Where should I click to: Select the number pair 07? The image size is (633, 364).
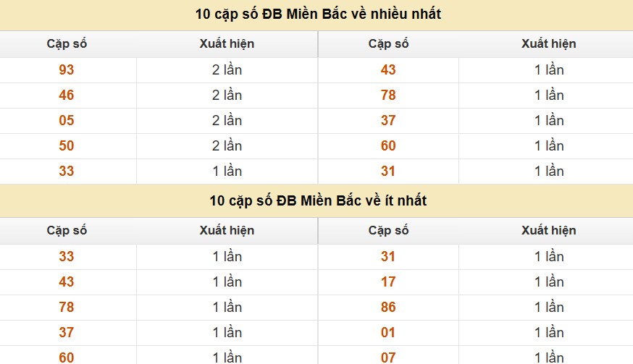pyautogui.click(x=388, y=357)
